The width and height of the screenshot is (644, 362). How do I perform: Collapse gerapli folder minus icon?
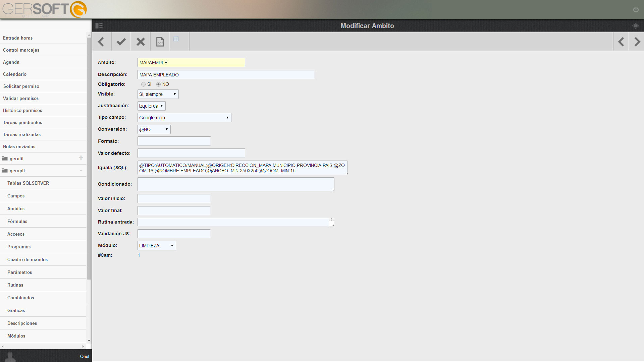(81, 171)
